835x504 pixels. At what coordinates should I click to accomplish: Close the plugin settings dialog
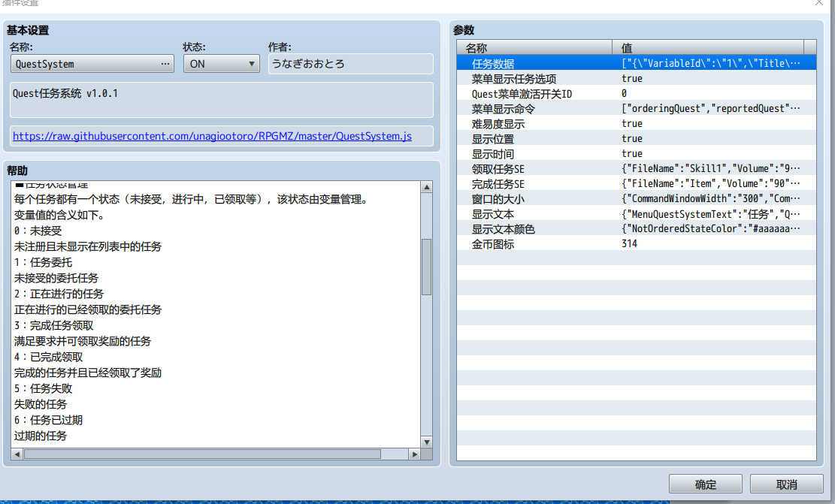819,3
